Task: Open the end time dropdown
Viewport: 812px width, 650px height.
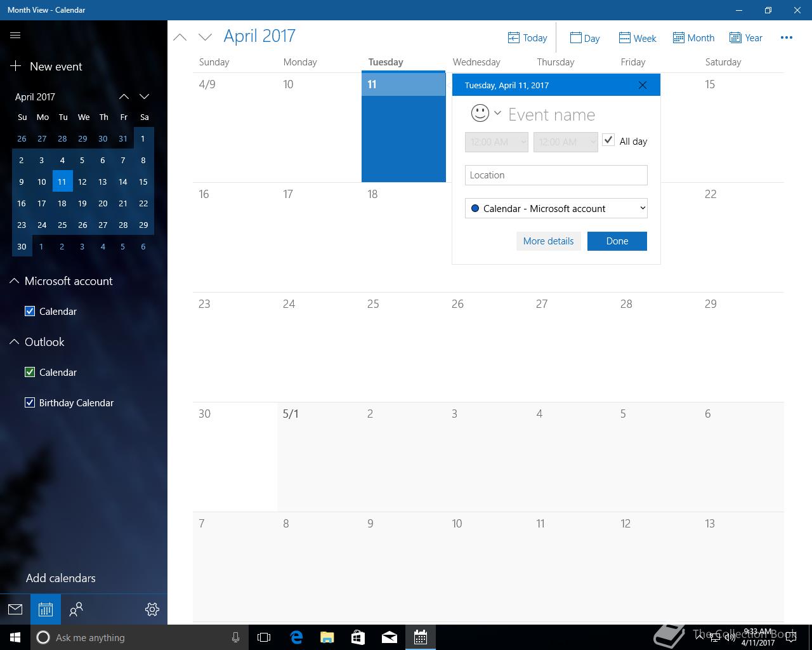Action: tap(565, 142)
